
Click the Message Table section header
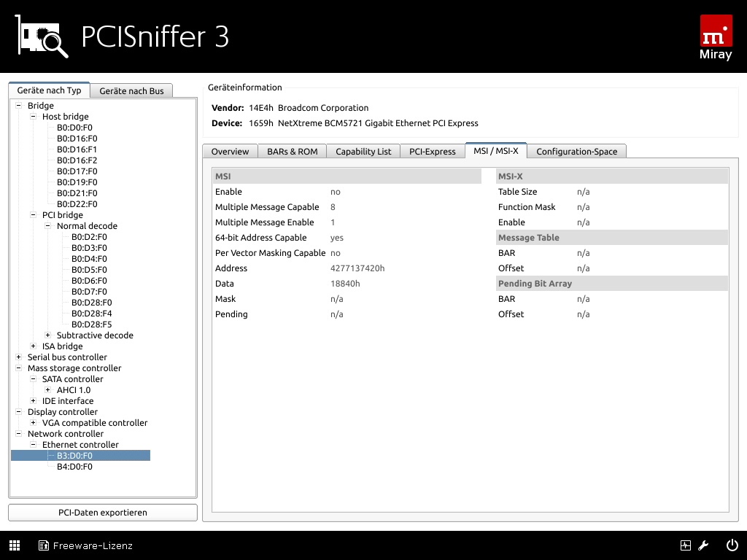click(612, 238)
